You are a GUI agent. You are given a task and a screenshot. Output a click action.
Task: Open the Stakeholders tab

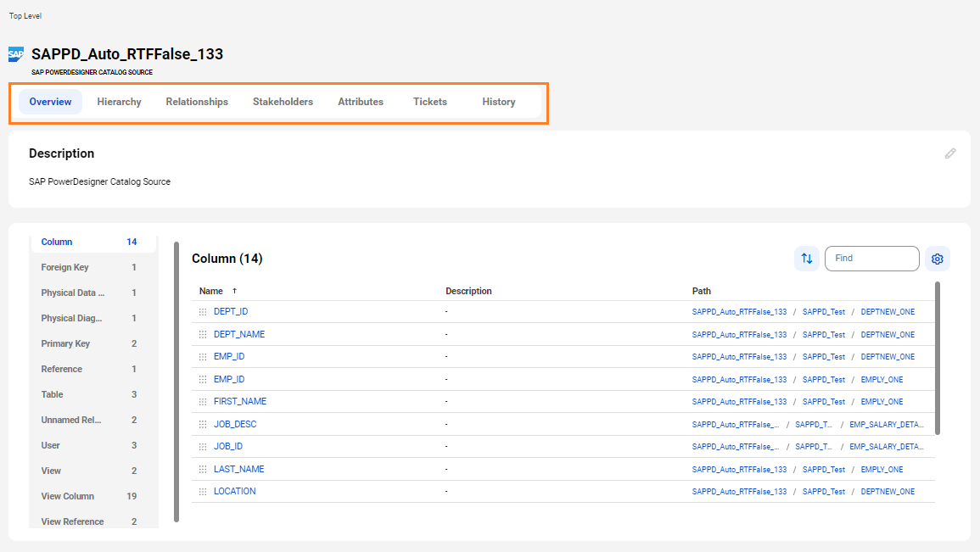283,102
